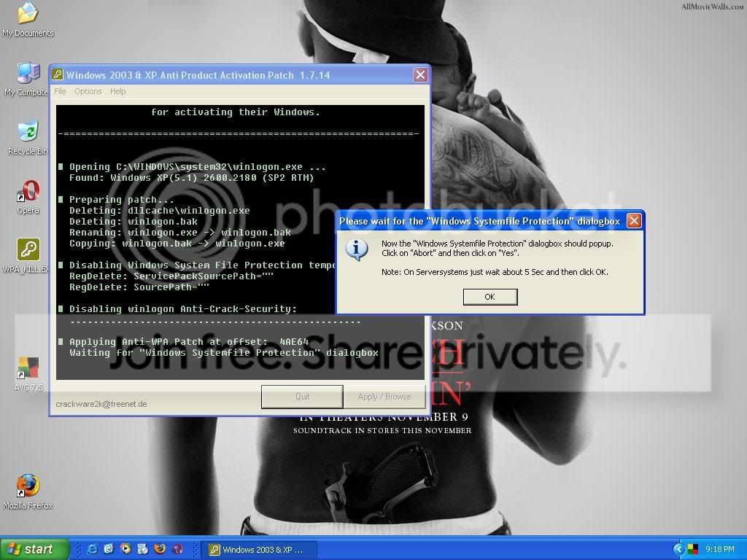
Task: Click the "Renaming: winlogon.exe -> winlogon.bak" line
Action: (x=180, y=233)
